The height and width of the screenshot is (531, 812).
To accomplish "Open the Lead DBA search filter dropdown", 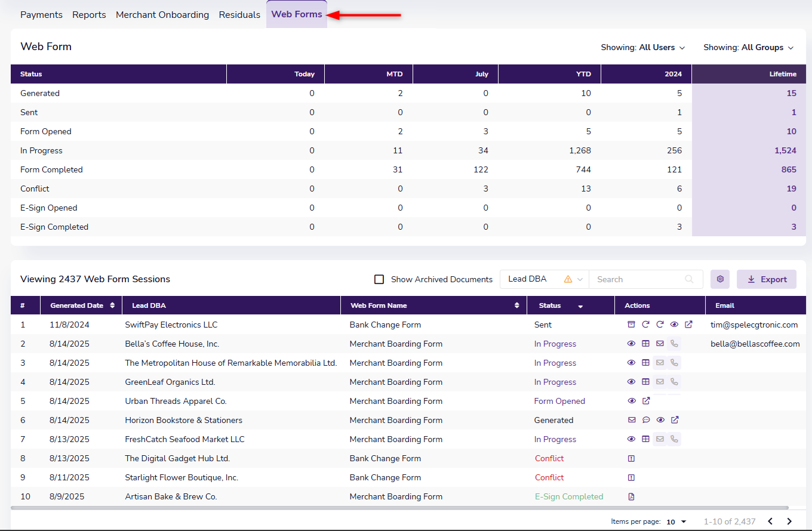I will (x=544, y=279).
